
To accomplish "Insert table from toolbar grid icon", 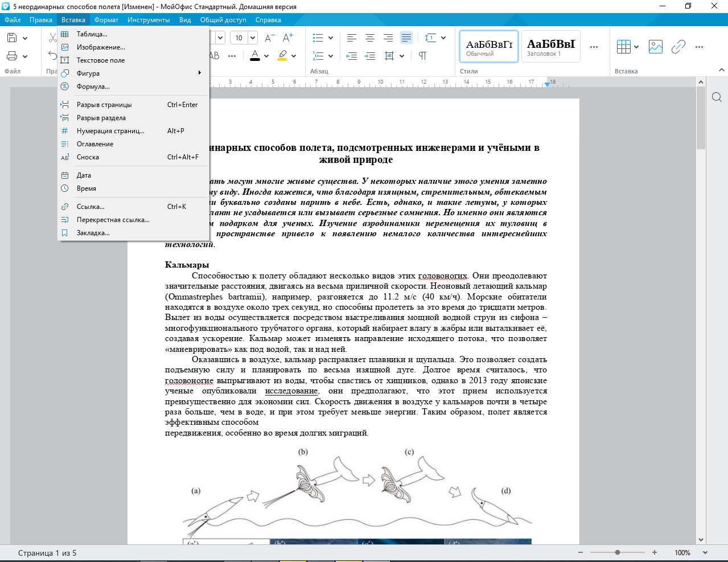I will [x=624, y=47].
